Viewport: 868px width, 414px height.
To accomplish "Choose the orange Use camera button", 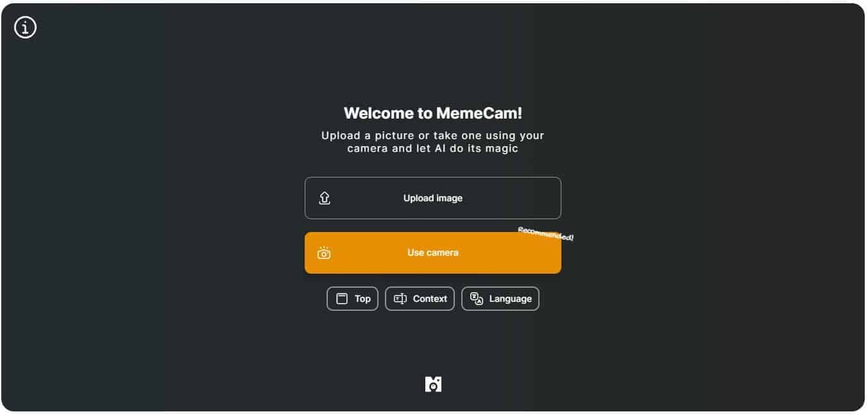I will pyautogui.click(x=433, y=253).
